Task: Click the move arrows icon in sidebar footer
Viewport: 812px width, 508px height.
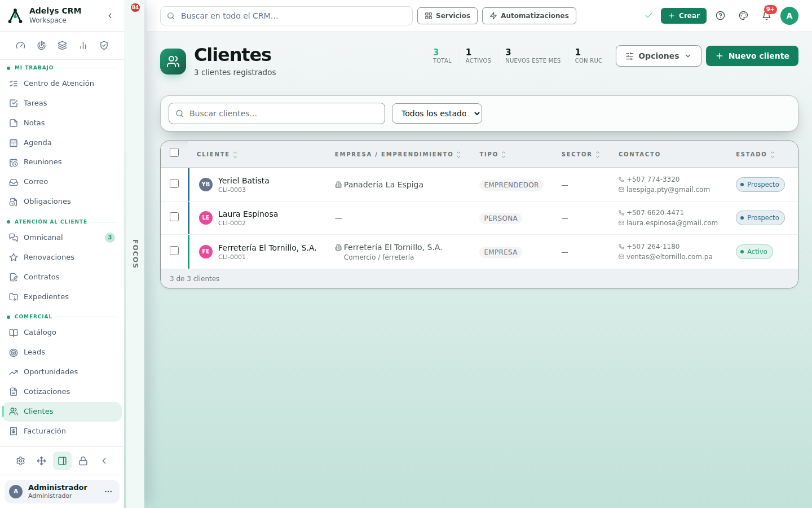Action: (x=42, y=461)
